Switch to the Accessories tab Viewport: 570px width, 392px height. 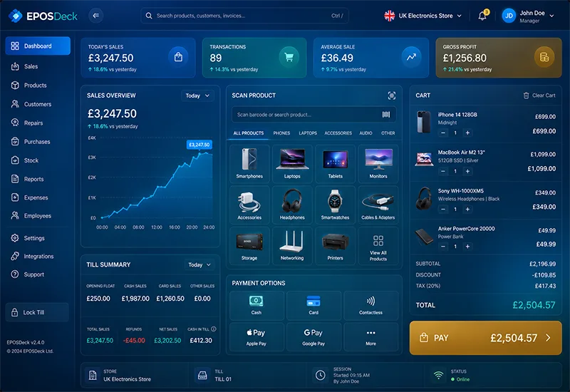338,133
